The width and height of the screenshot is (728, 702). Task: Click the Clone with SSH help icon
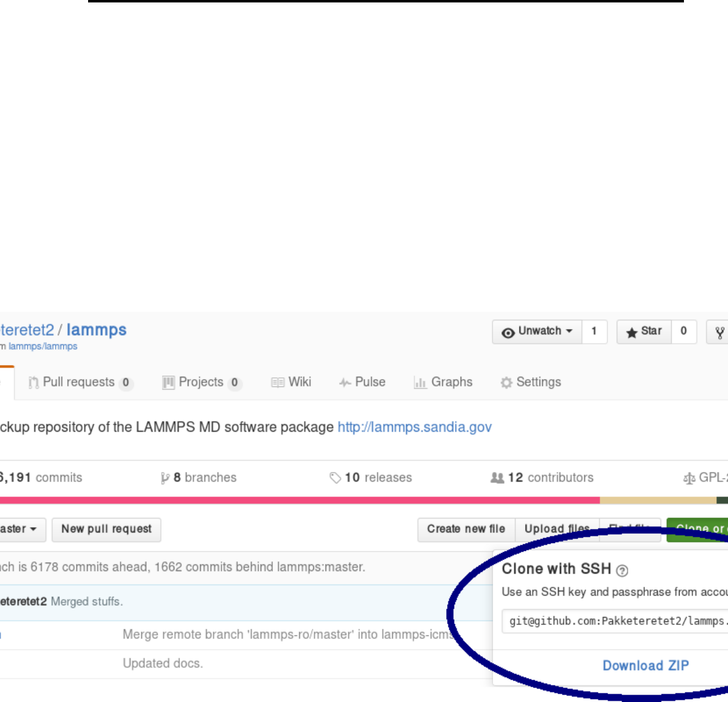click(x=622, y=571)
